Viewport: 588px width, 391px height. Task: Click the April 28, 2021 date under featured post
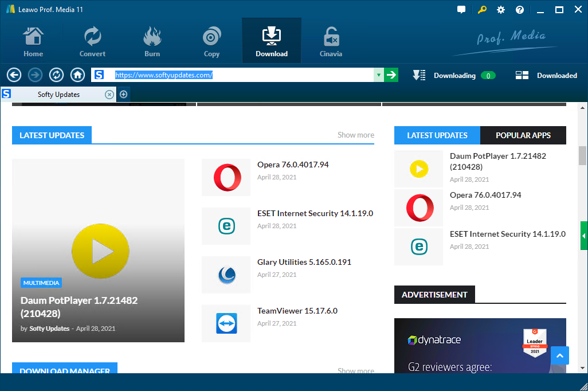(x=96, y=329)
